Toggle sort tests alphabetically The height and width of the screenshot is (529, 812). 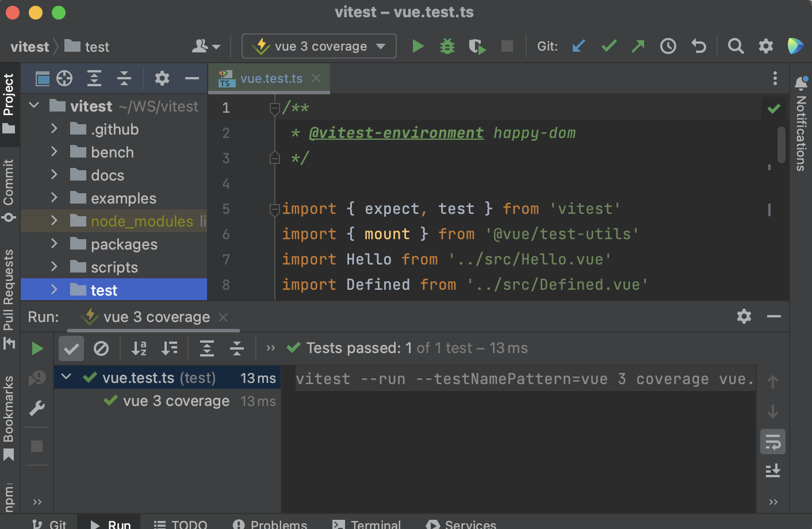(x=139, y=348)
